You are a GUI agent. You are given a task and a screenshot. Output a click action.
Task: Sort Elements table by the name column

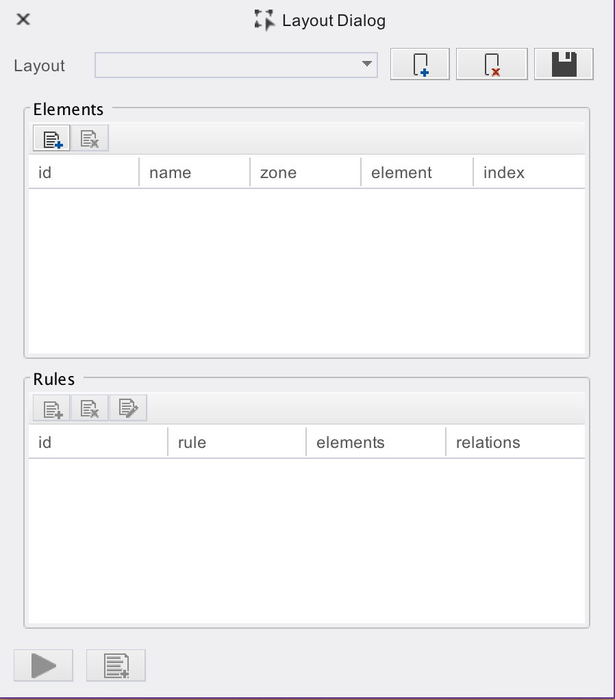pos(194,173)
